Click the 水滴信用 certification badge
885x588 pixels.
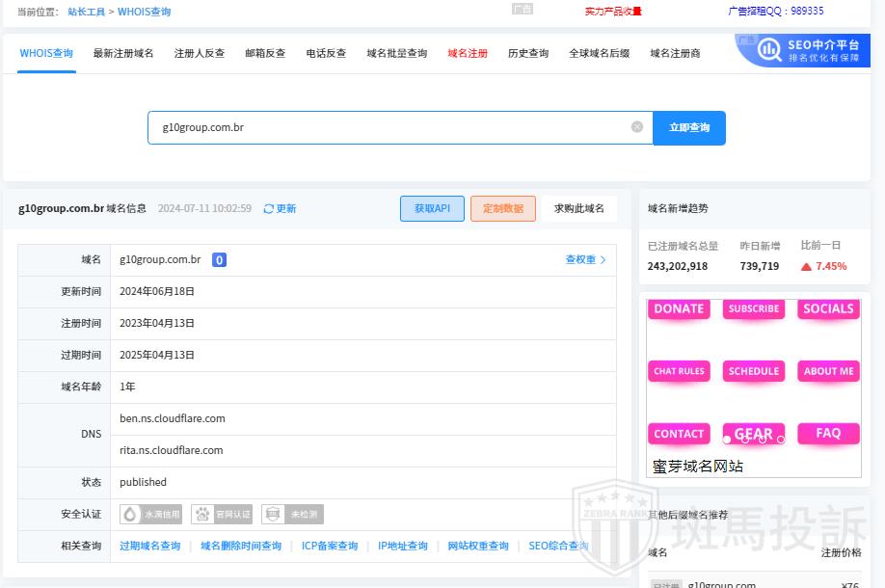(x=150, y=514)
